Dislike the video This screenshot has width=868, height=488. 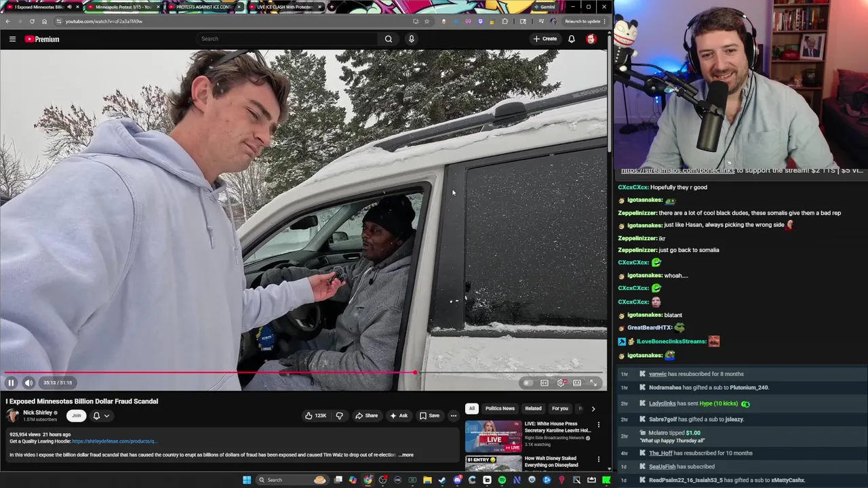(340, 415)
